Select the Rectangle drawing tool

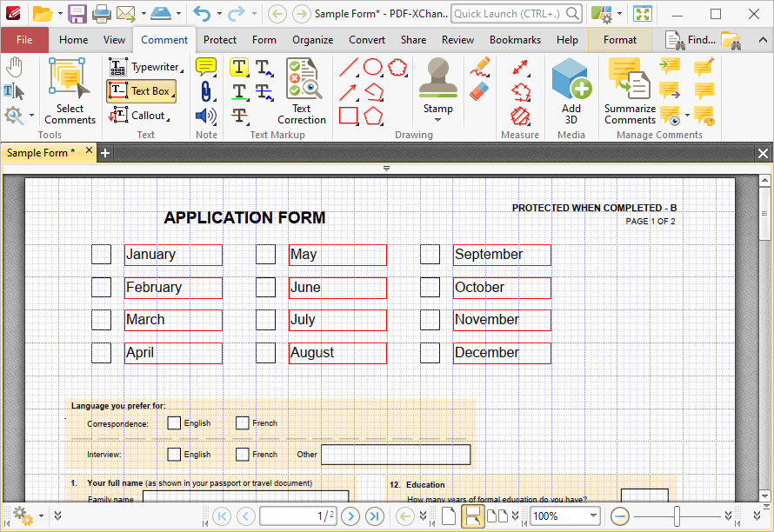pyautogui.click(x=349, y=116)
